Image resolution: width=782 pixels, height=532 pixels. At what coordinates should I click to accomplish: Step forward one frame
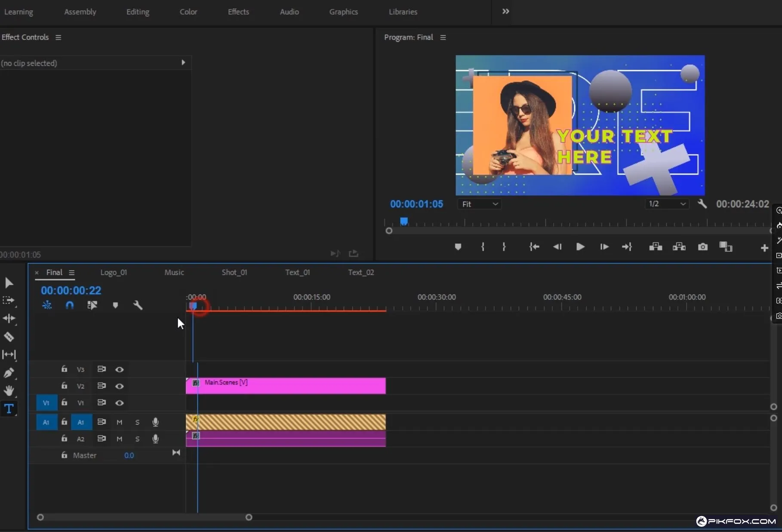point(604,247)
